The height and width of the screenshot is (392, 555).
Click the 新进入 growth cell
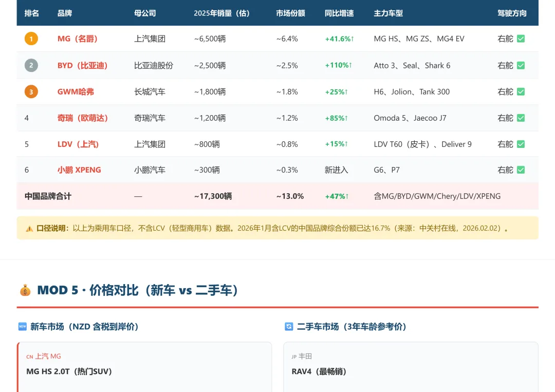click(336, 170)
